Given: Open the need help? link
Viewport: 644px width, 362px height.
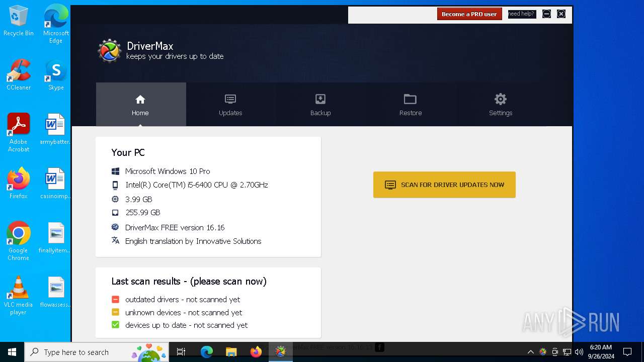Looking at the screenshot, I should [522, 14].
